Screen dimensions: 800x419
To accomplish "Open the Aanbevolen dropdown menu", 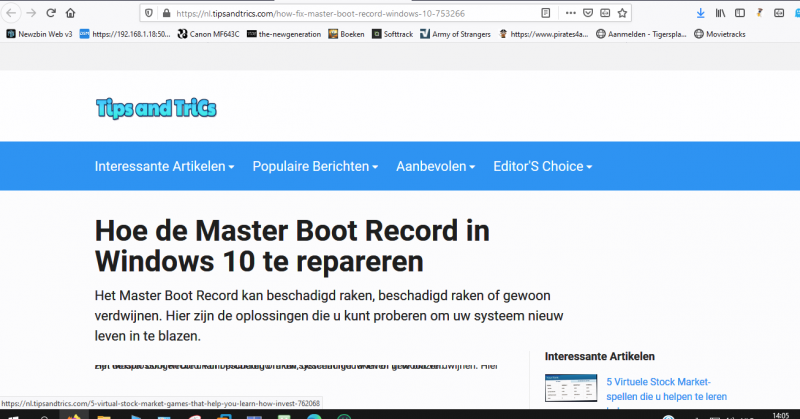I will click(x=435, y=166).
